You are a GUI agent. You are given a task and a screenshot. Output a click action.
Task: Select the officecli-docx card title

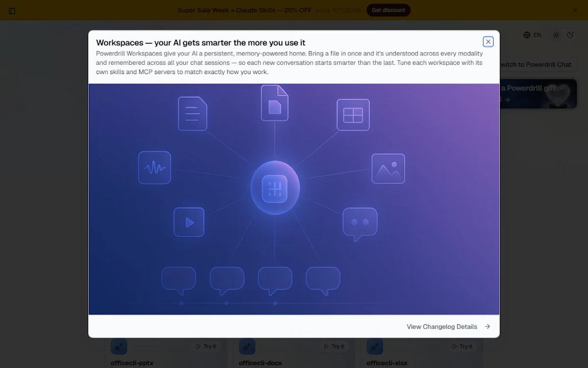click(260, 363)
